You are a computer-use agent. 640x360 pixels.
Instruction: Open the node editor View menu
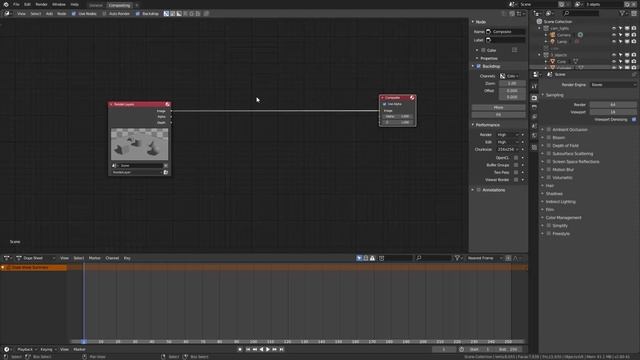(21, 13)
